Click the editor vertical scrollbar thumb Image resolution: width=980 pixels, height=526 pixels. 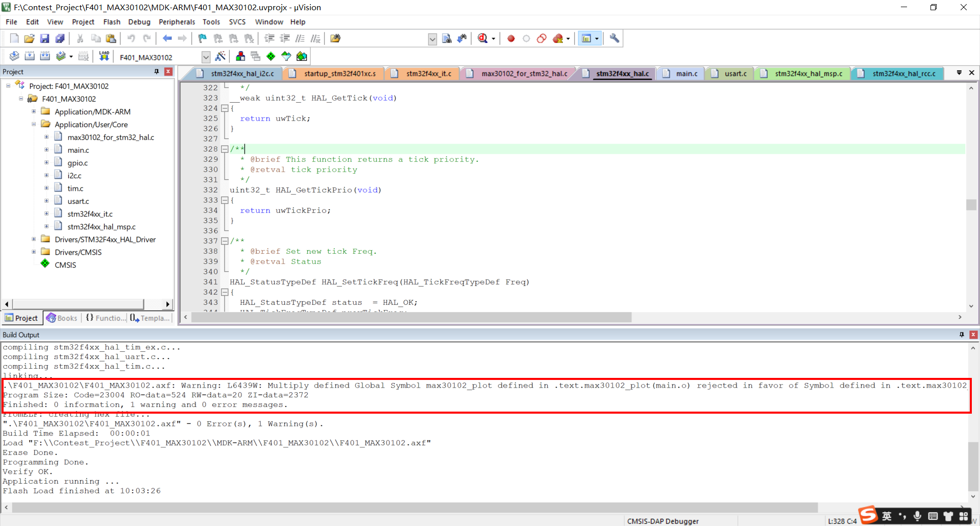[x=971, y=204]
